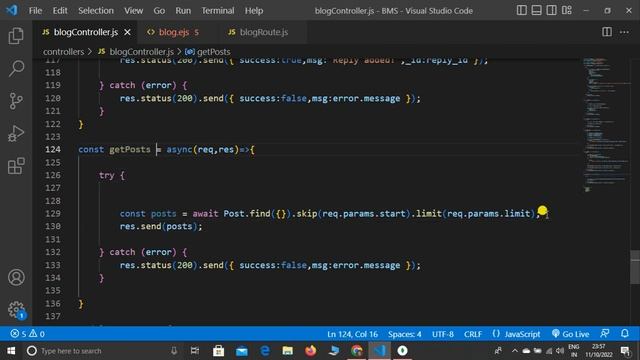Screen dimensions: 640x360
Task: Open the Manage gear icon
Action: [x=16, y=310]
